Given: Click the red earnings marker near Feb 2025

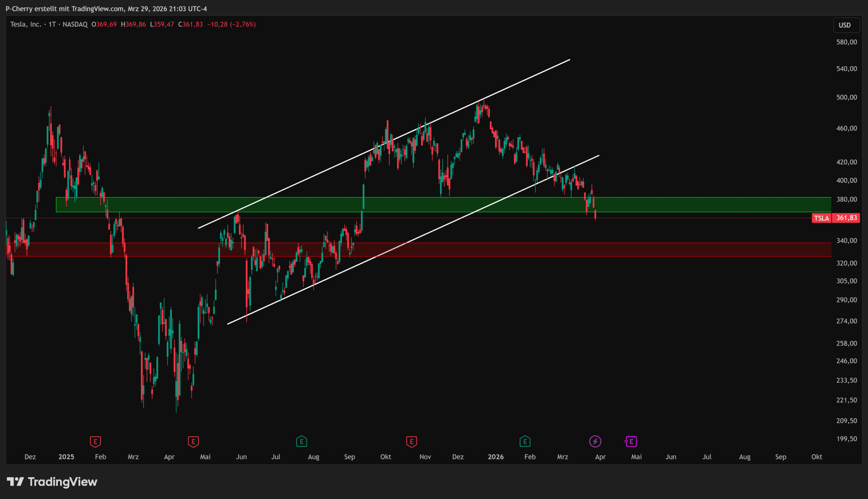Looking at the screenshot, I should tap(95, 441).
